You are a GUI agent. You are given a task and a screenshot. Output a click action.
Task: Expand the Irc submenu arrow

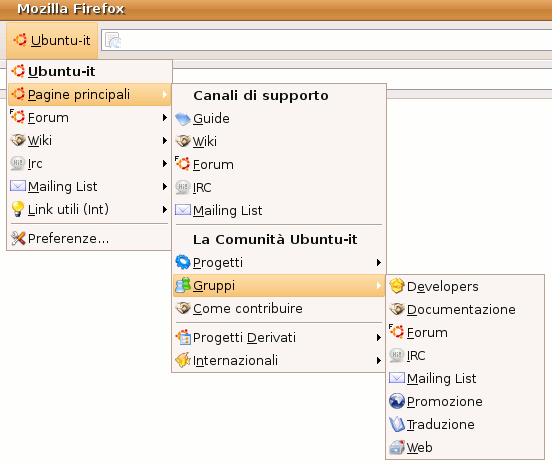pos(164,163)
